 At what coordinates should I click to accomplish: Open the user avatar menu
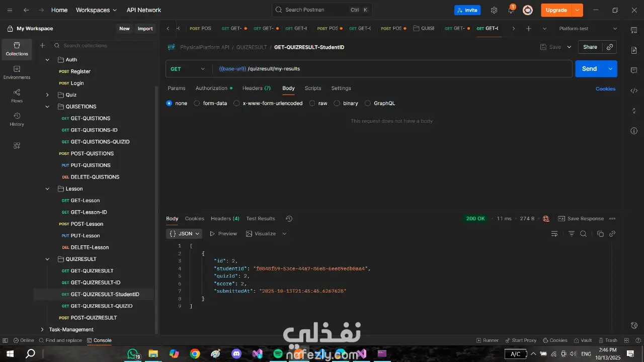(x=528, y=10)
